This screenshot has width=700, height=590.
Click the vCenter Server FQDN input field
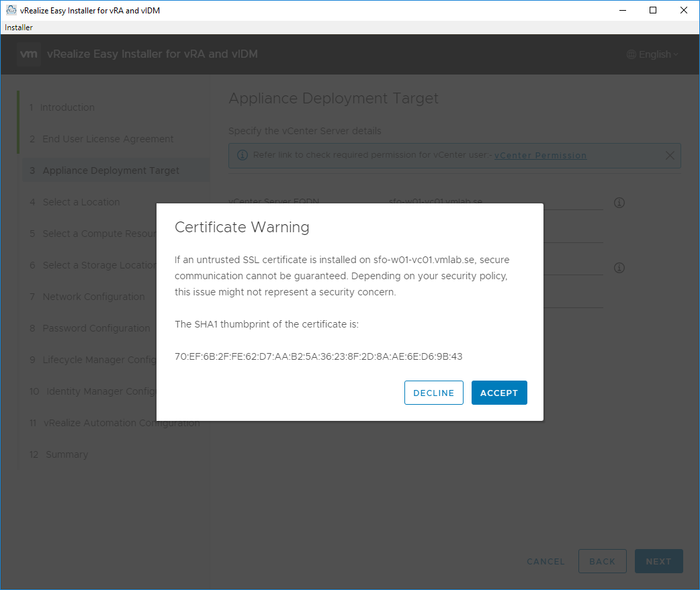[496, 201]
